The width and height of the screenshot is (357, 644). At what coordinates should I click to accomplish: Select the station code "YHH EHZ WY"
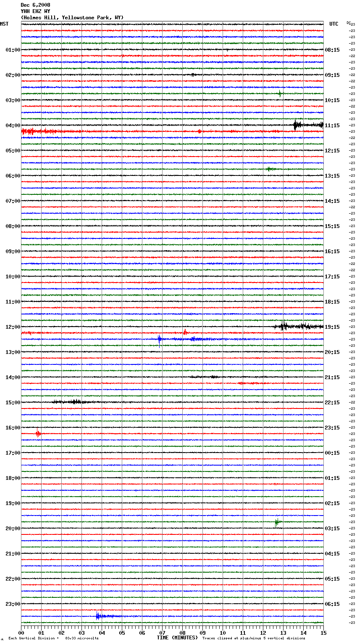click(x=35, y=11)
